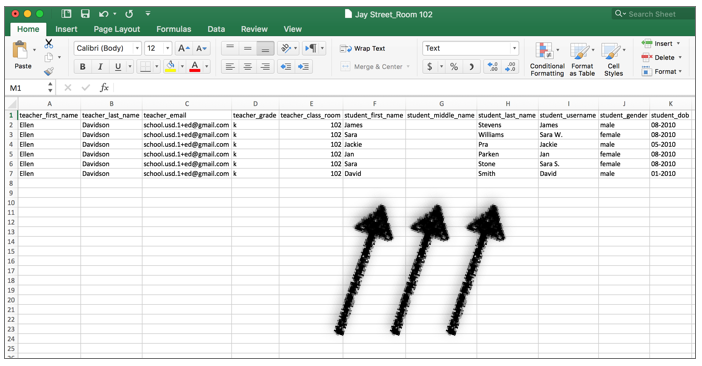This screenshot has width=702, height=366.
Task: Align text to bottom
Action: [265, 48]
